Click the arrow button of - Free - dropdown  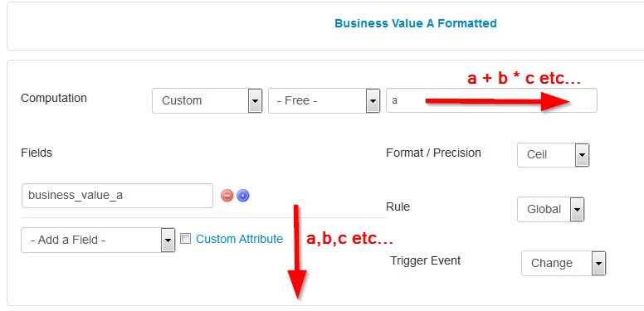(x=373, y=100)
